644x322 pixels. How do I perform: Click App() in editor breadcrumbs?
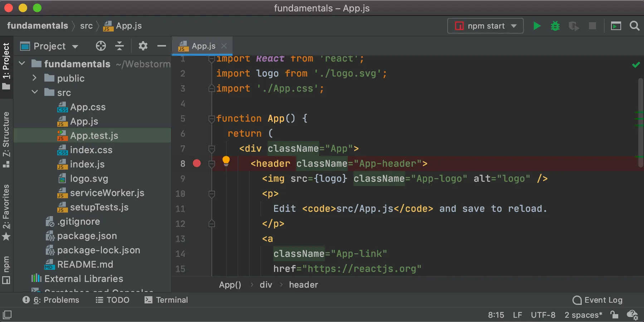coord(230,285)
